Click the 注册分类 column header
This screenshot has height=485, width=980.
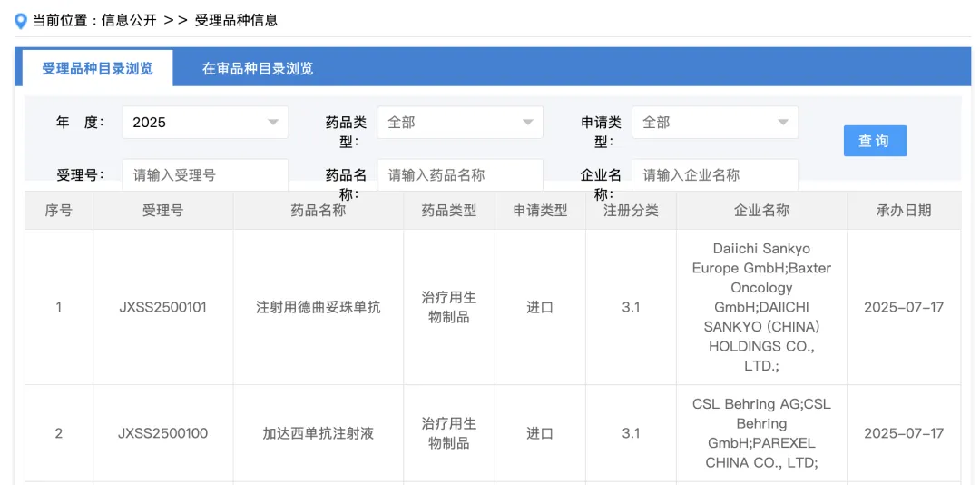coord(631,210)
